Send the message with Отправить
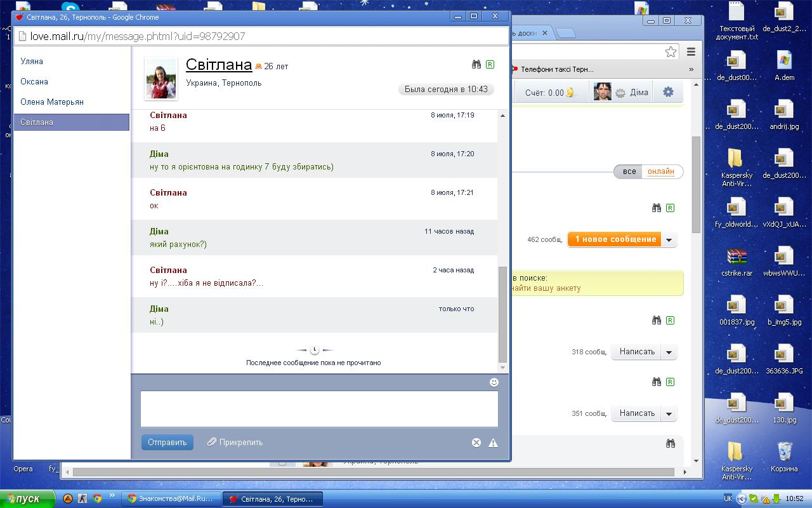Image resolution: width=812 pixels, height=508 pixels. pyautogui.click(x=167, y=442)
